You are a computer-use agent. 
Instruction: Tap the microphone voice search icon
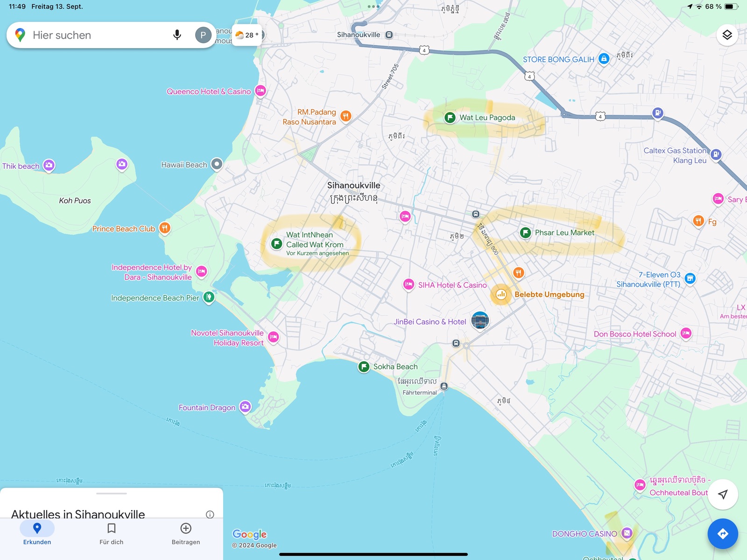177,35
